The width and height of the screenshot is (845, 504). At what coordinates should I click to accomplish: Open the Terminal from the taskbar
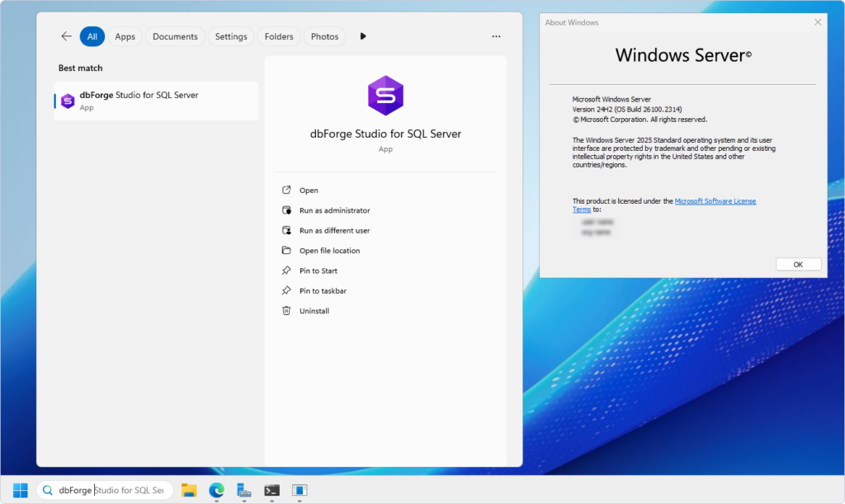(x=271, y=490)
